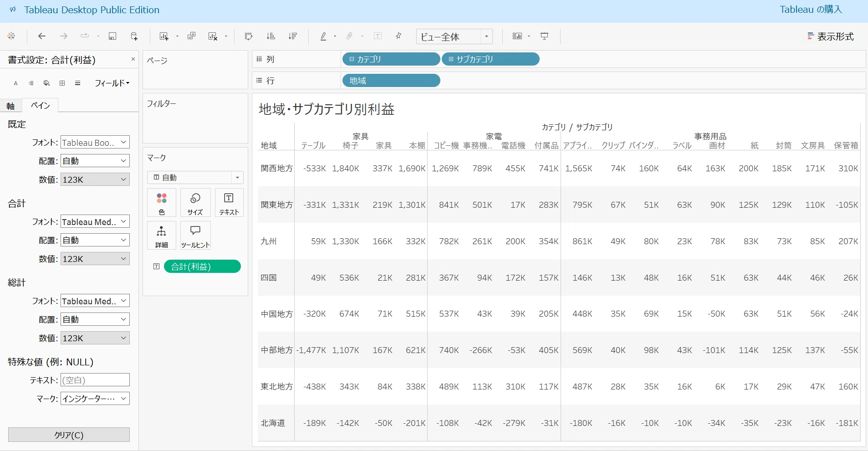The height and width of the screenshot is (451, 868).
Task: Open the Tooltip mark card
Action: [195, 236]
